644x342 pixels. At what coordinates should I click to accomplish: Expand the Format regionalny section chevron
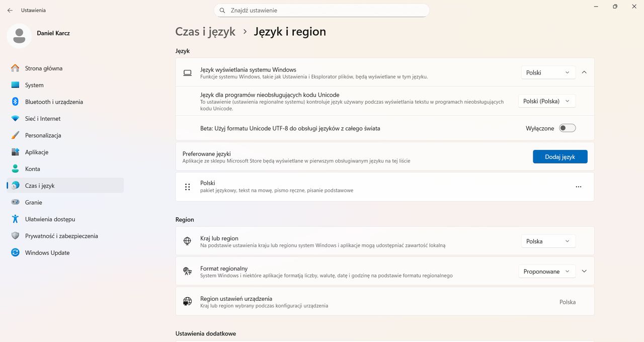pyautogui.click(x=584, y=271)
